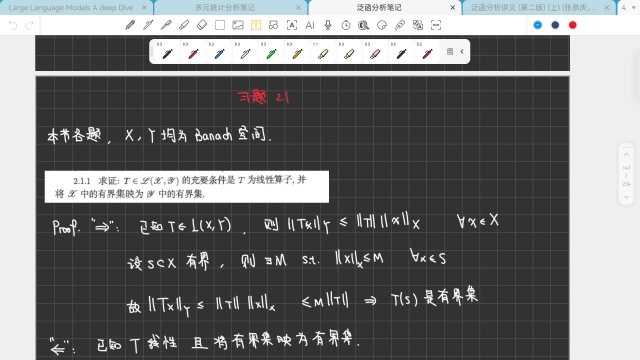640x360 pixels.
Task: Go to previous page with up arrow
Action: (x=626, y=155)
